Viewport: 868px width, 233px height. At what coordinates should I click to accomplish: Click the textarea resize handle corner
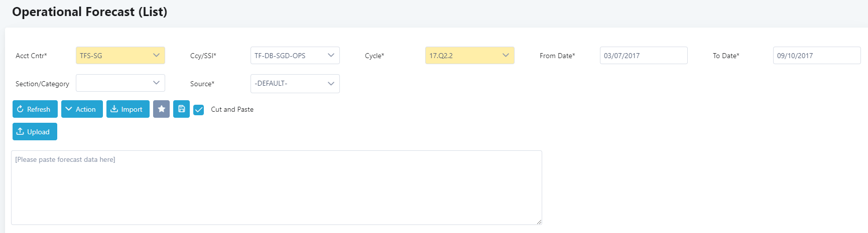(x=539, y=222)
